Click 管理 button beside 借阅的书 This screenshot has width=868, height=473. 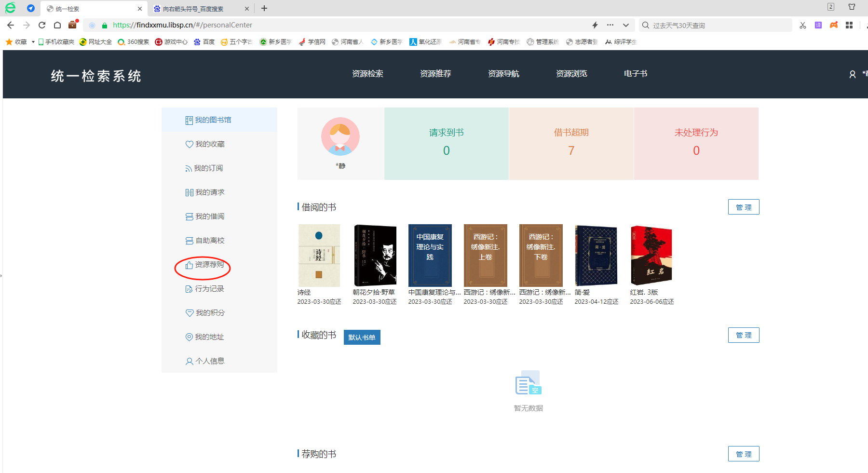click(x=743, y=207)
